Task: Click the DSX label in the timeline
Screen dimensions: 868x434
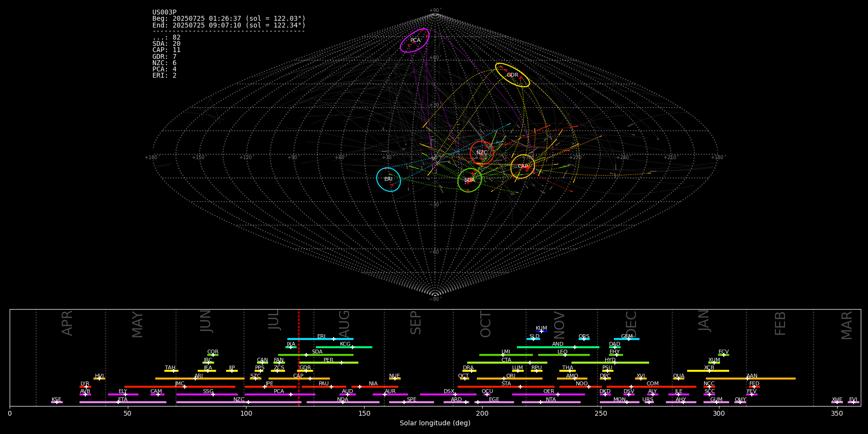Action: click(449, 392)
